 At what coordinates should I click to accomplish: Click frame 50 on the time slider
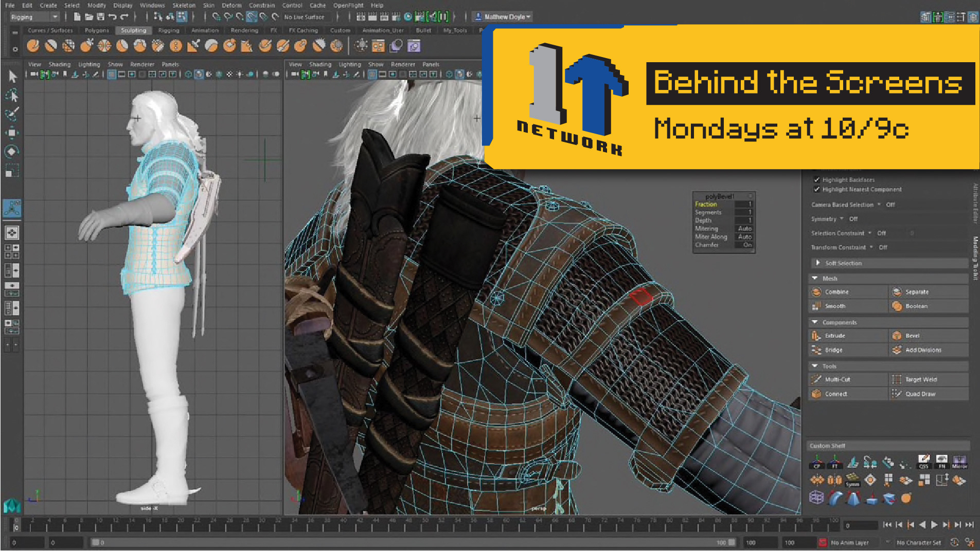click(425, 525)
